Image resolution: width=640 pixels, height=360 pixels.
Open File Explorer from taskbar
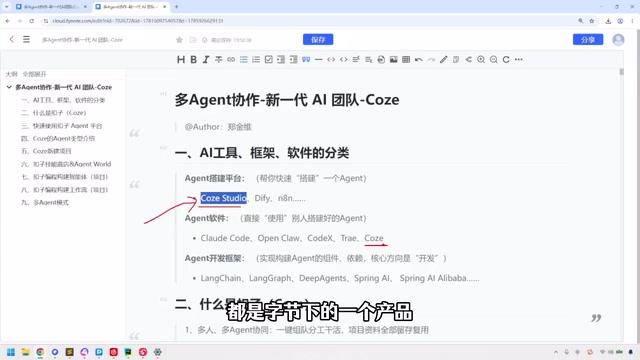26,352
